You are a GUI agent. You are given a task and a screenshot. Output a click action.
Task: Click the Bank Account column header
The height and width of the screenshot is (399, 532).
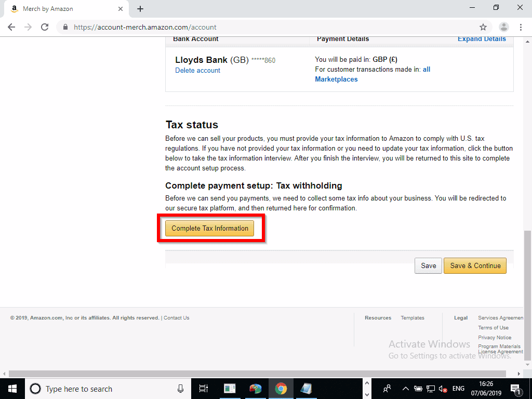(196, 38)
